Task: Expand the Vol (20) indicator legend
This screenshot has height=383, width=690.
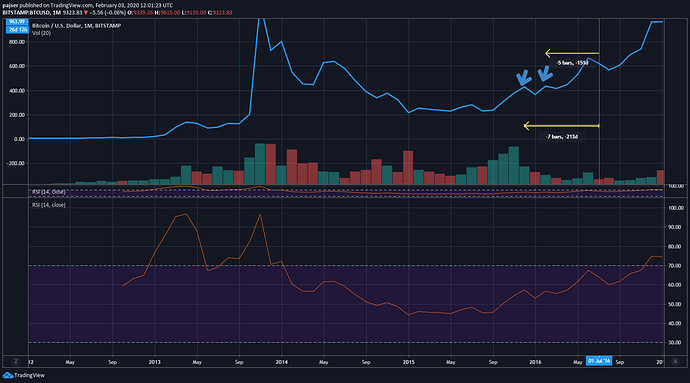Action: (41, 33)
